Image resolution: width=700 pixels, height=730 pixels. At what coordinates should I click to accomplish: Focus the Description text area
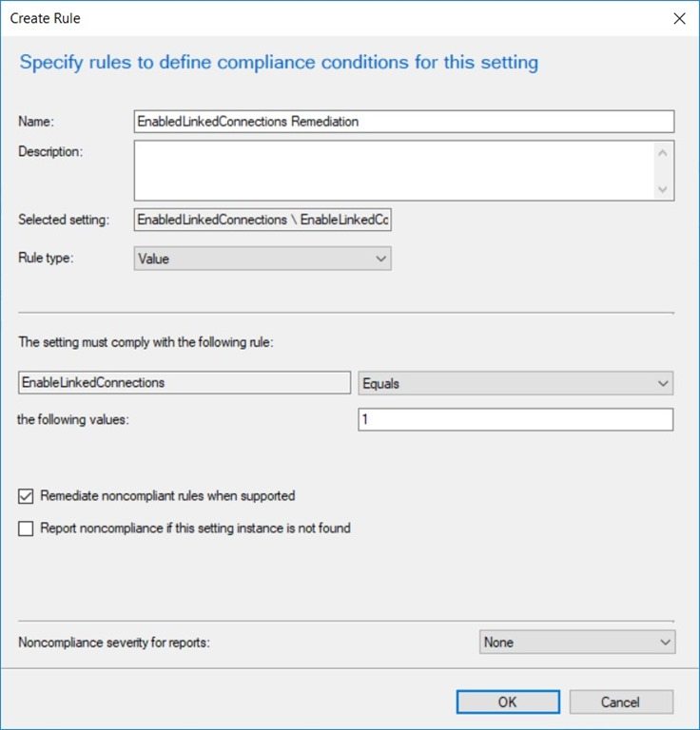tap(394, 170)
